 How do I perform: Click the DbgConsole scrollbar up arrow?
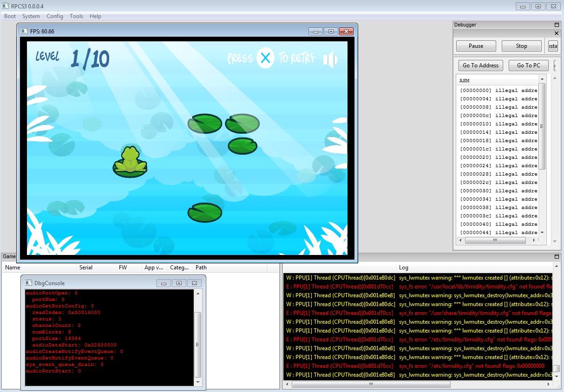tap(198, 294)
